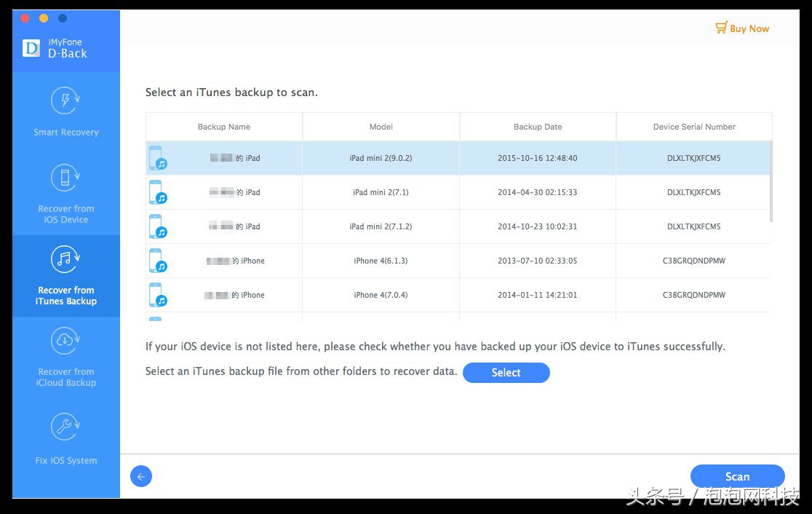Select Recover from iOS Device icon
This screenshot has height=514, width=812.
click(65, 178)
